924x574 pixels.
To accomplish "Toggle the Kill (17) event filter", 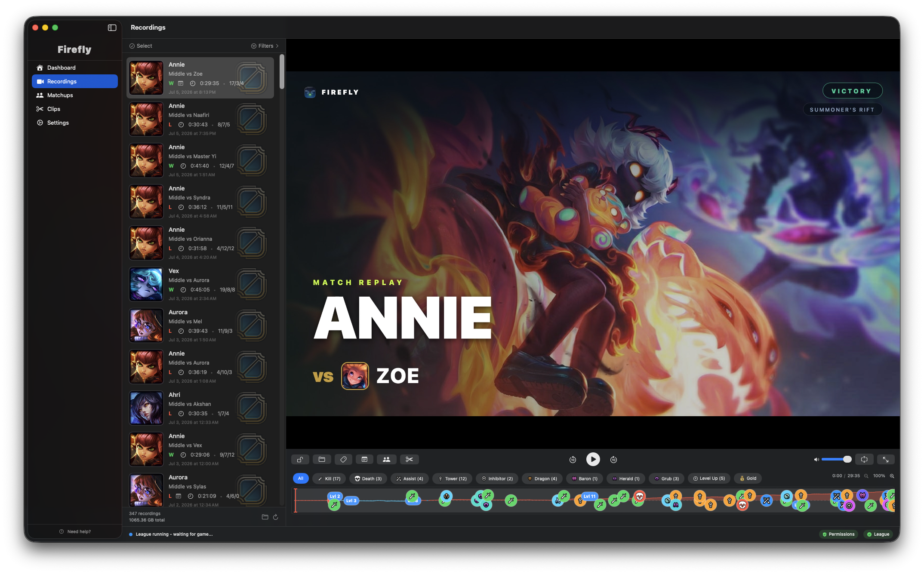I will pyautogui.click(x=329, y=479).
